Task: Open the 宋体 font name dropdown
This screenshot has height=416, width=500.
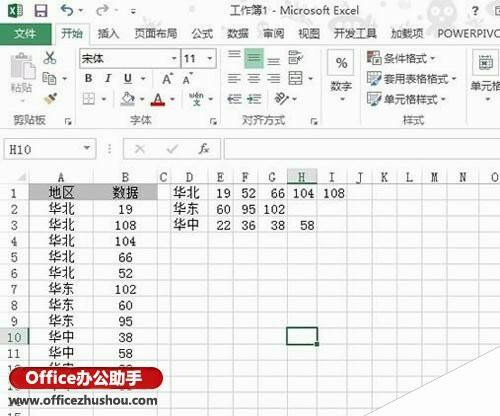Action: point(174,59)
